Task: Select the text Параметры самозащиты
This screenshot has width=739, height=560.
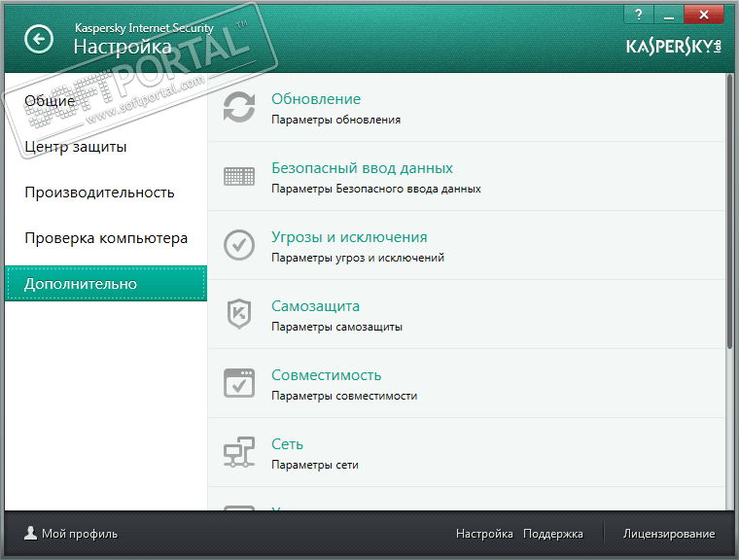Action: [336, 327]
